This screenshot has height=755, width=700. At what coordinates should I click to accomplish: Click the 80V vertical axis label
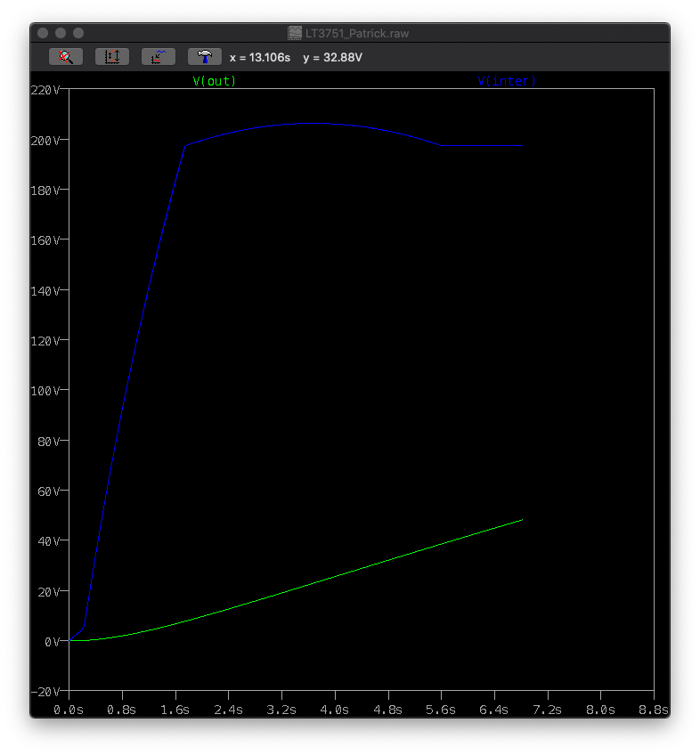pos(49,442)
